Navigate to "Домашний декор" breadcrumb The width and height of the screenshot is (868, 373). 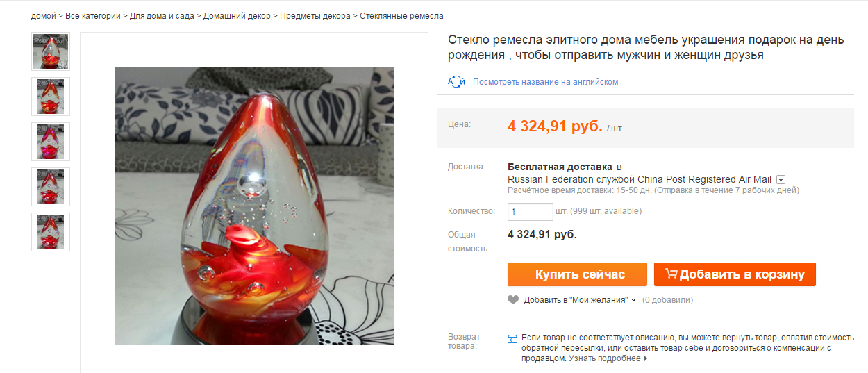click(x=237, y=16)
